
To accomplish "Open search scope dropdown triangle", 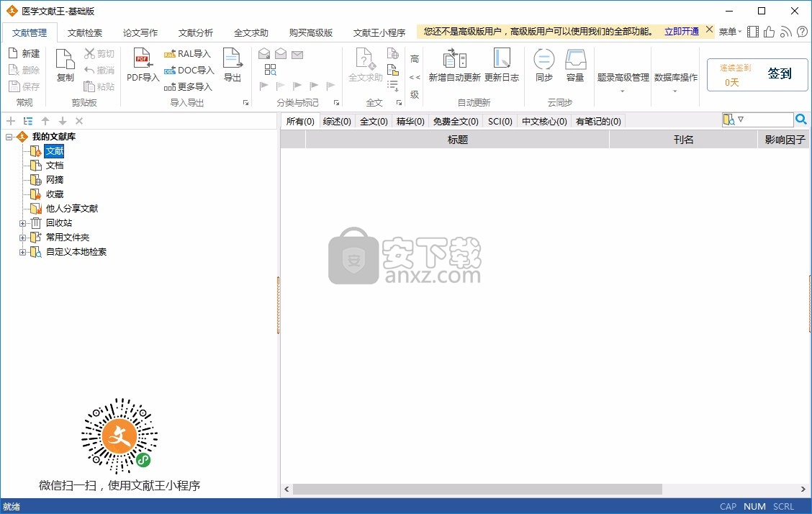I will point(741,120).
